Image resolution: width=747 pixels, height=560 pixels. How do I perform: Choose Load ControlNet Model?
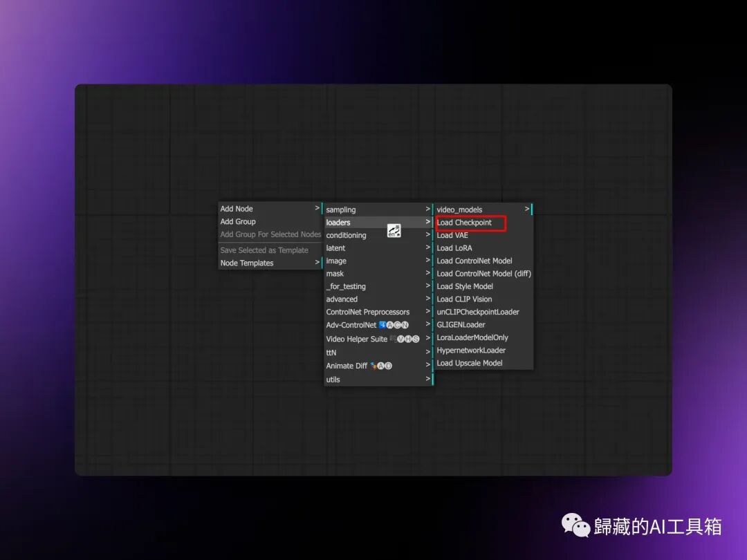pyautogui.click(x=483, y=261)
